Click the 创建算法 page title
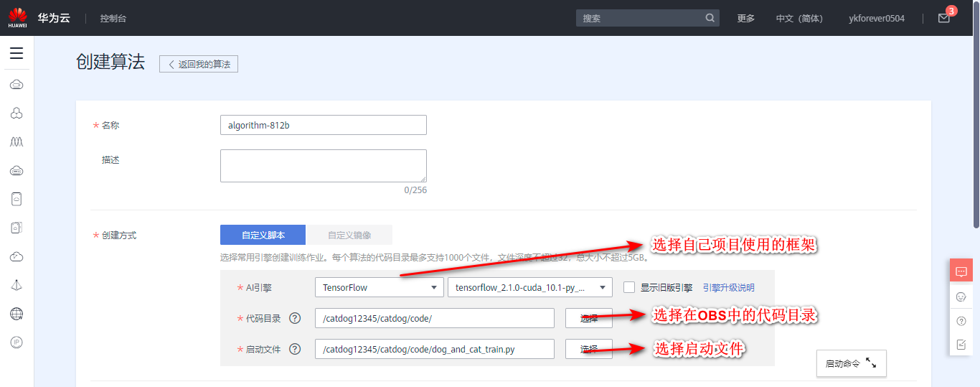The image size is (980, 387). (x=110, y=62)
